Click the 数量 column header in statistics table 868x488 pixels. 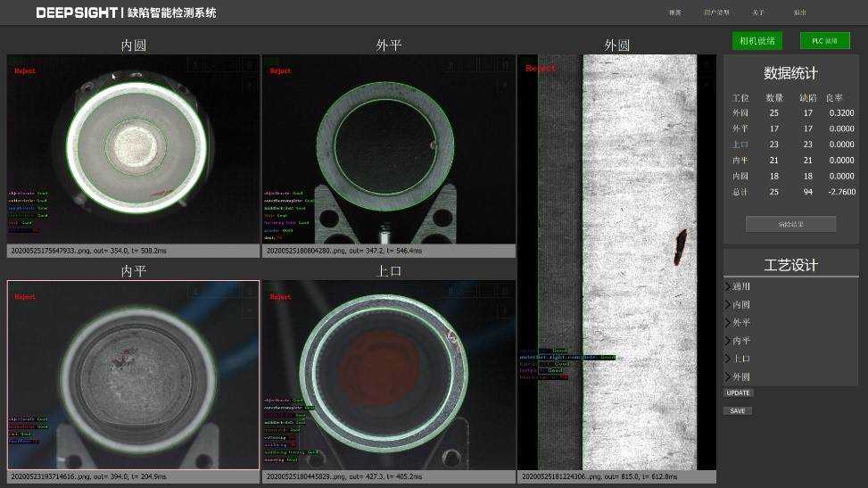(x=774, y=98)
